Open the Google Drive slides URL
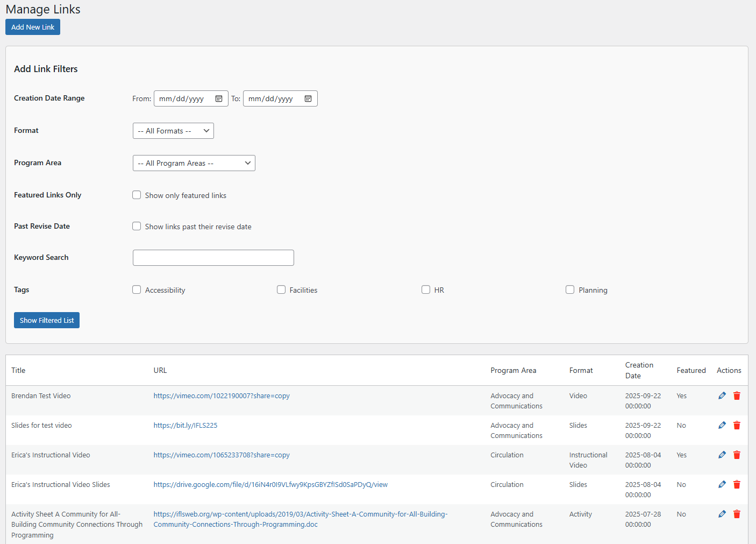 [x=270, y=484]
